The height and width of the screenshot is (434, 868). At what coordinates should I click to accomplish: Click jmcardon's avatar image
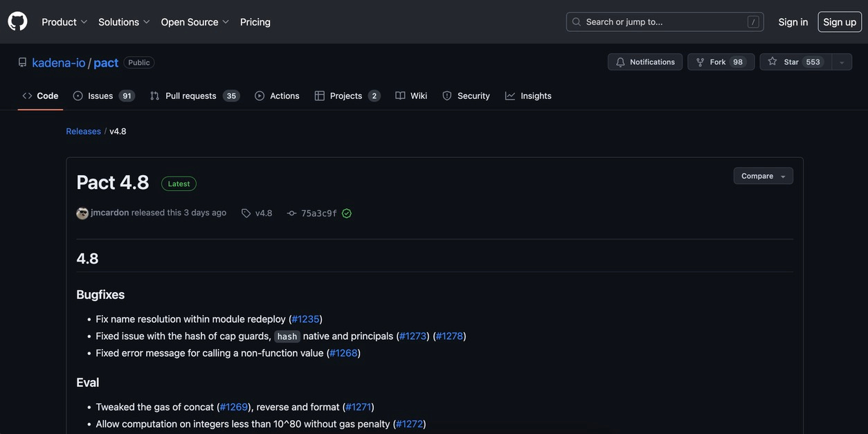coord(82,213)
